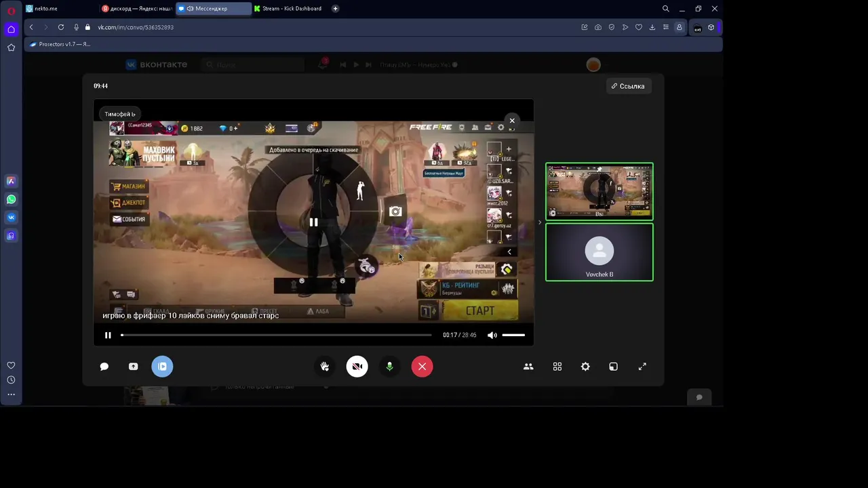Open sidebar heart pinboards icon
The image size is (868, 488).
click(x=11, y=365)
